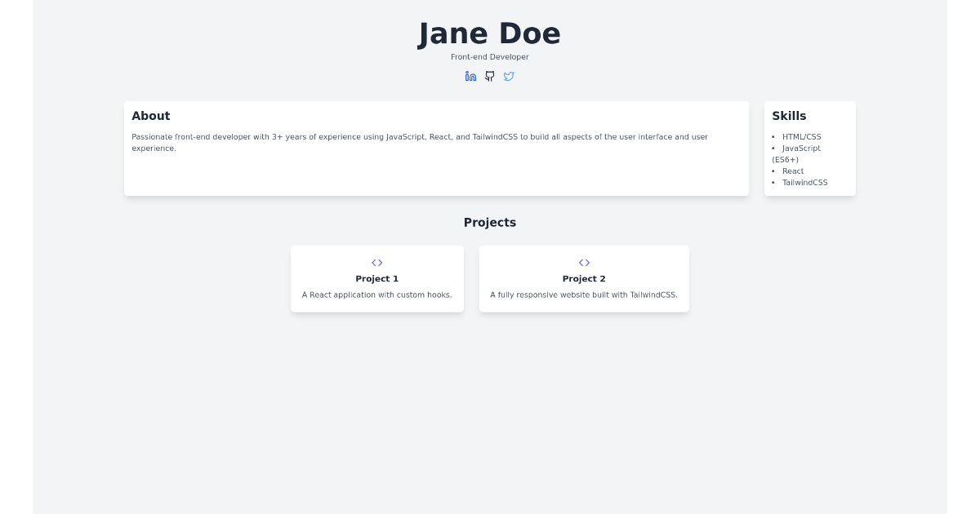The image size is (980, 514).
Task: Click the GitHub icon
Action: point(489,76)
